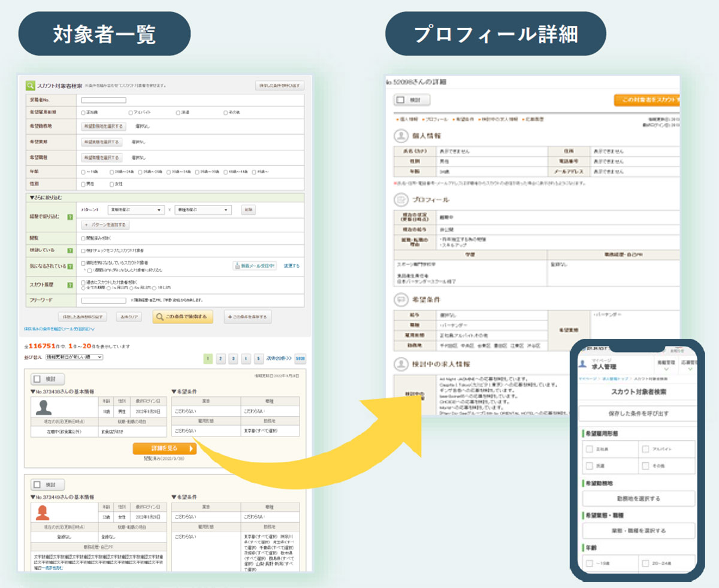Click the 個人情報 person icon in profile detail
Screen dimensions: 719x588
click(401, 136)
